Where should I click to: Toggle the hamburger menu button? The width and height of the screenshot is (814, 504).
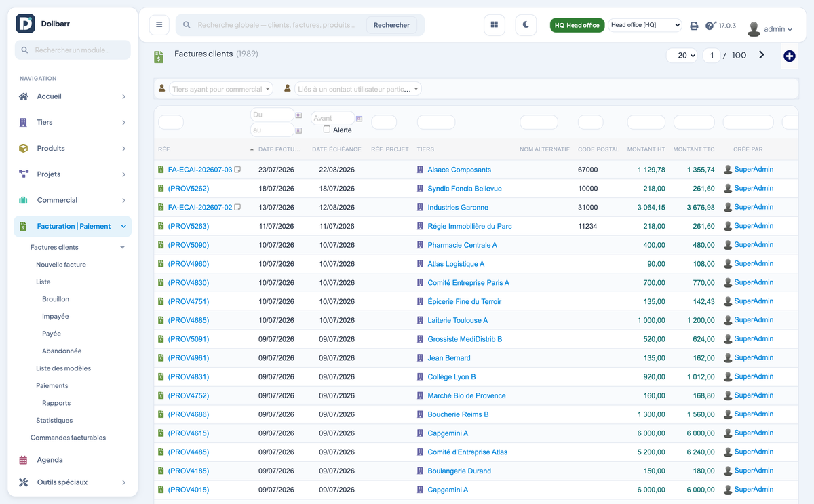pos(159,25)
